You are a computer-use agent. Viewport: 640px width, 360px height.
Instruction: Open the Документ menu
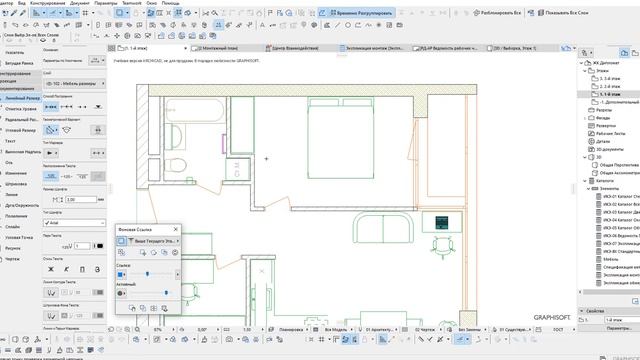click(x=80, y=3)
